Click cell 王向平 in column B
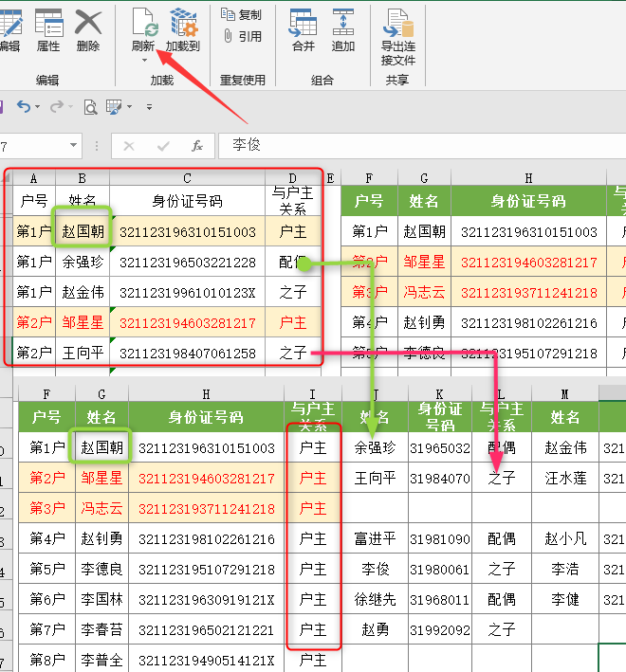626x672 pixels. click(x=83, y=353)
